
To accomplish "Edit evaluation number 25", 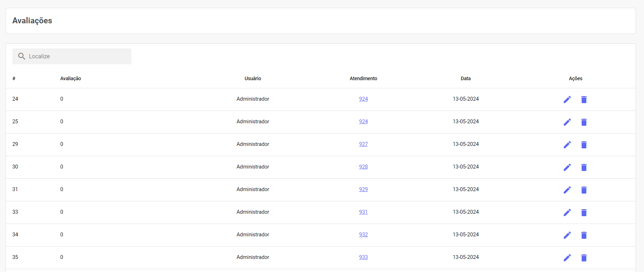I will tap(567, 122).
